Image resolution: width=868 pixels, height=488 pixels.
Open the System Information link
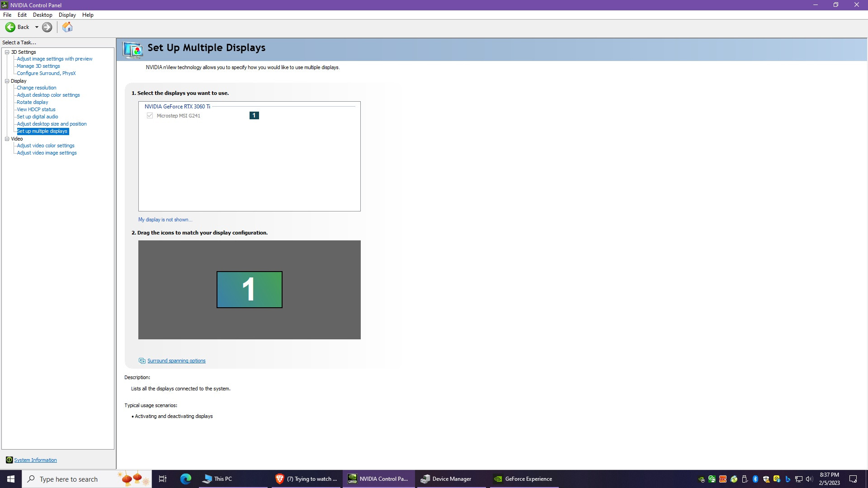[35, 460]
